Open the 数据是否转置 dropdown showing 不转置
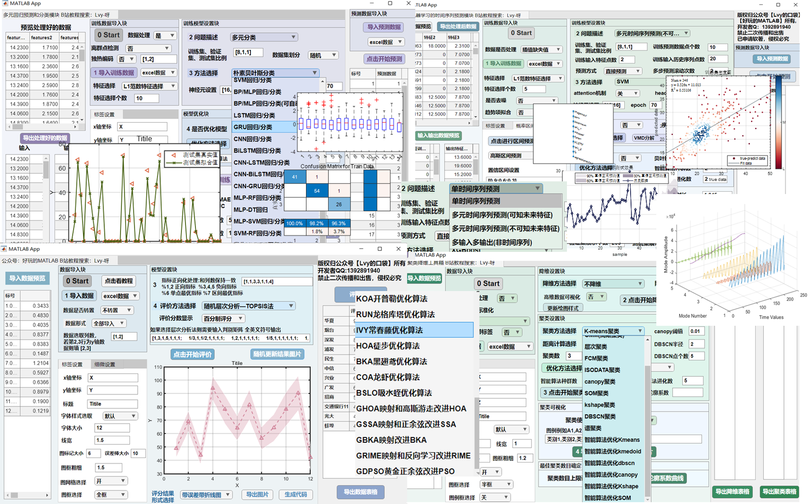The height and width of the screenshot is (504, 812). click(117, 310)
